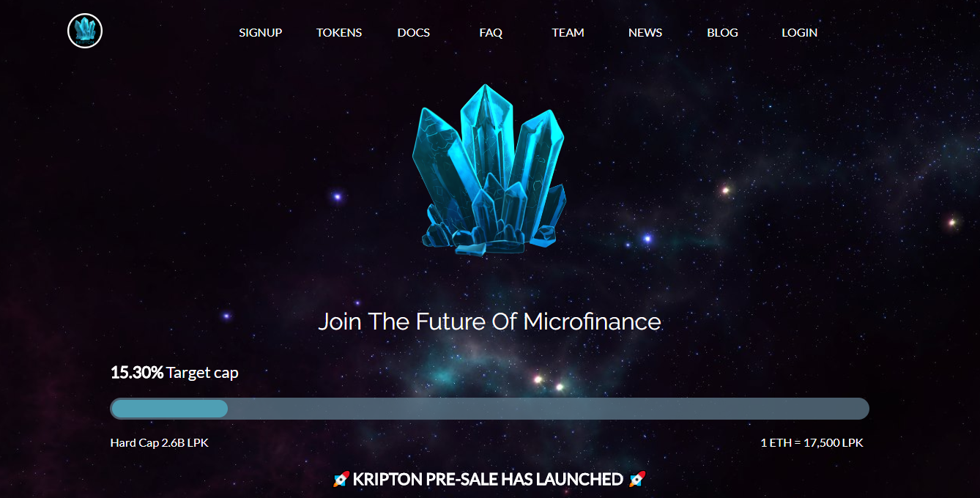Click the rocket icon before KRIPTON text
This screenshot has height=498, width=980.
coord(341,480)
